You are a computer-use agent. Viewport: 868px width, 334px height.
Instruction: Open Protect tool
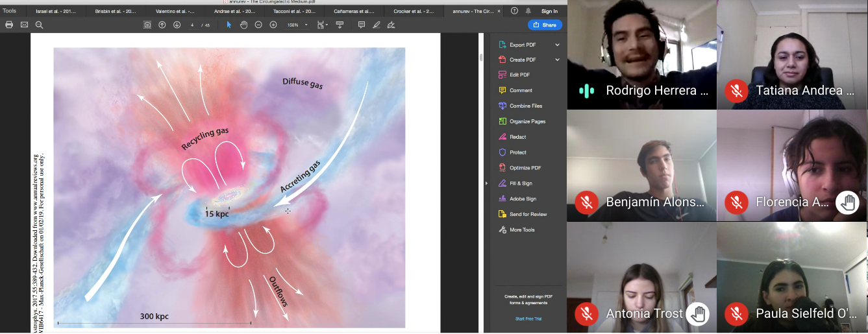click(x=518, y=152)
